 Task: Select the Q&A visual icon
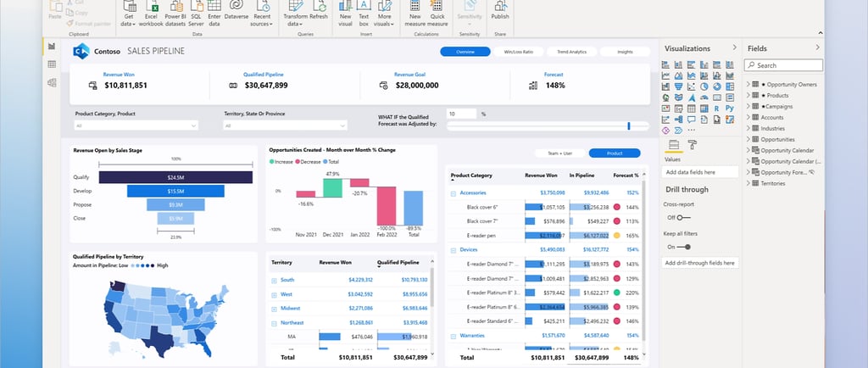point(692,119)
